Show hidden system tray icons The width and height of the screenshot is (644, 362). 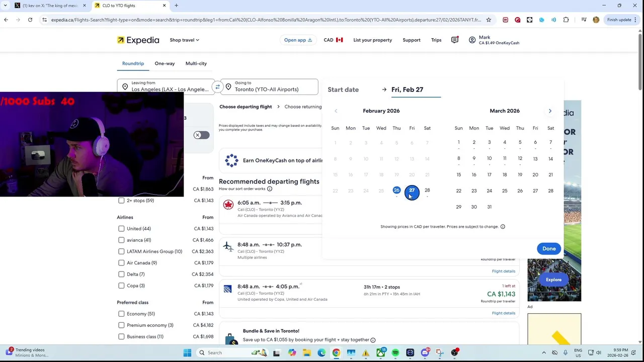(x=544, y=353)
